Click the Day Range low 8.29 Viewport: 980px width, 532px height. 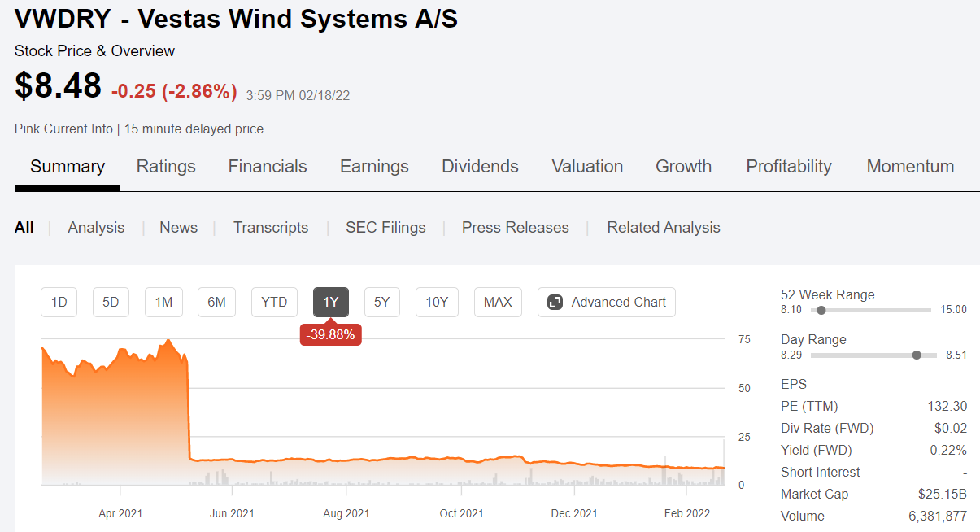pos(791,355)
